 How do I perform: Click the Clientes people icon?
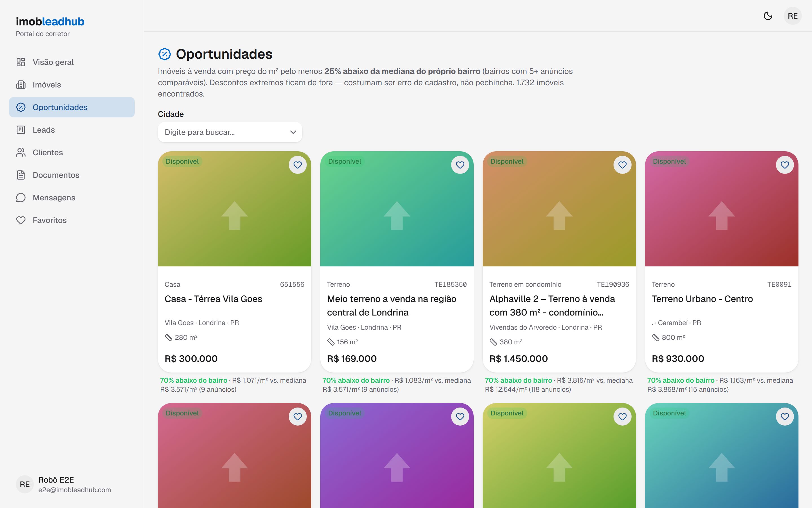[x=21, y=152]
